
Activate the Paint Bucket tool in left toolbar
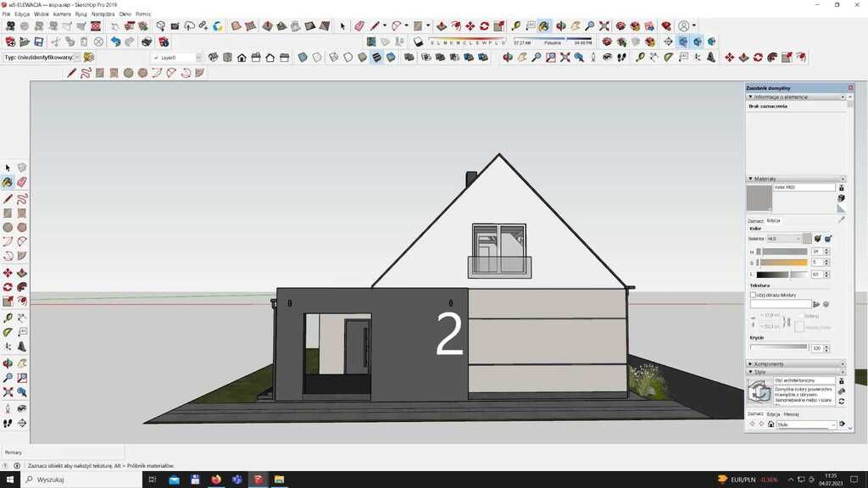tap(8, 182)
